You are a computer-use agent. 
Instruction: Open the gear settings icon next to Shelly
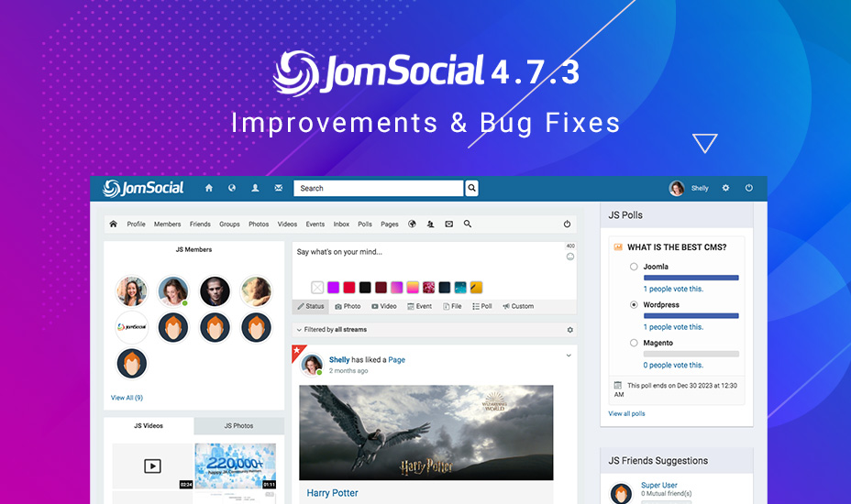tap(725, 188)
